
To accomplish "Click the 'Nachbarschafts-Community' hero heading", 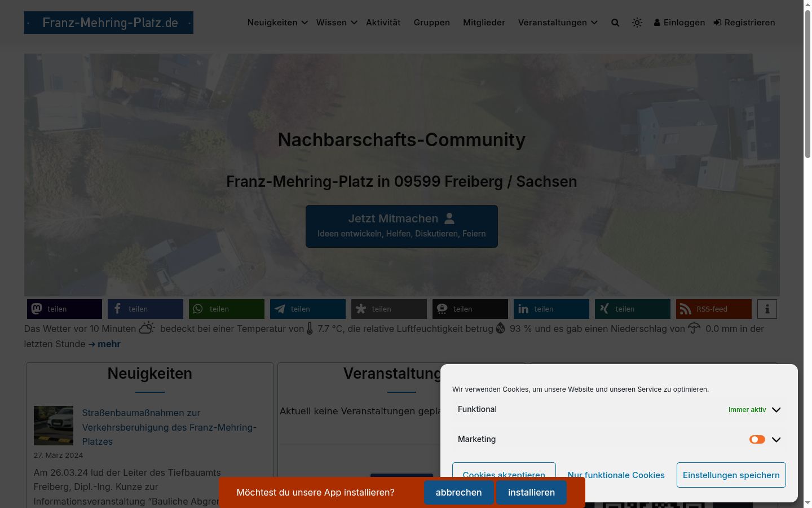I will coord(401,139).
